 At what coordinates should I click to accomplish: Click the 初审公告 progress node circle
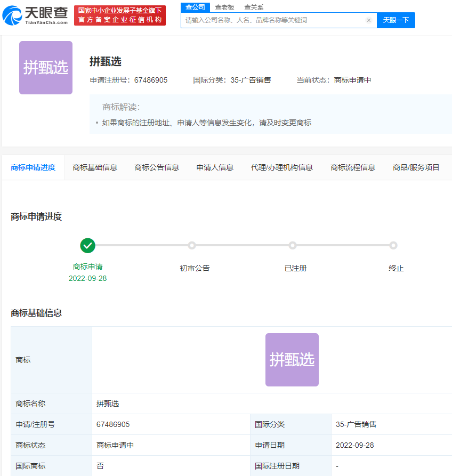pyautogui.click(x=192, y=245)
